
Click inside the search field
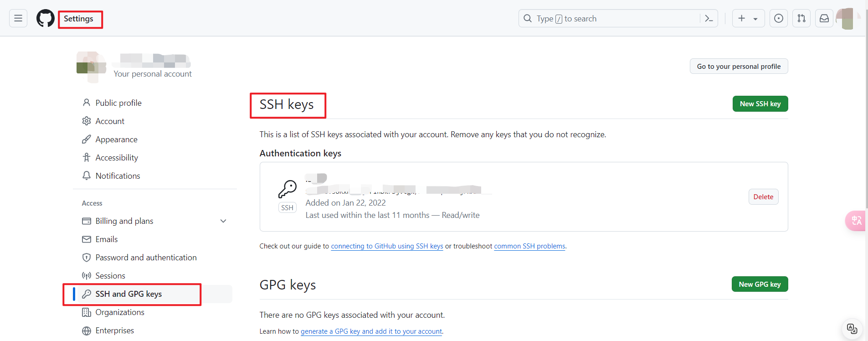coord(592,18)
